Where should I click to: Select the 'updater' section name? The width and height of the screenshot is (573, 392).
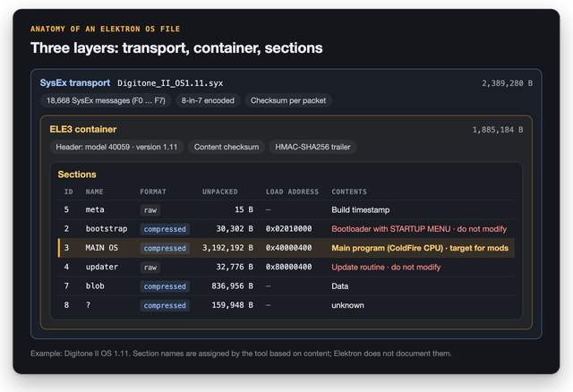pos(101,267)
